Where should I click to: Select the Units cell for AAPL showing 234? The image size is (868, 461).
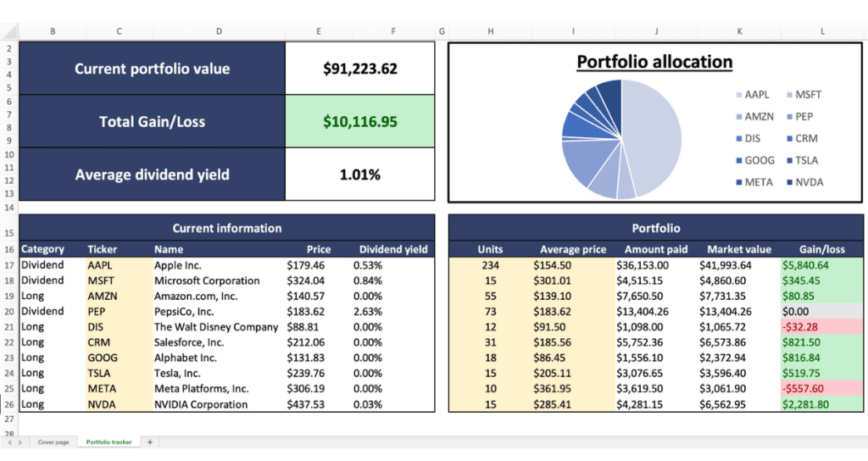[x=490, y=265]
